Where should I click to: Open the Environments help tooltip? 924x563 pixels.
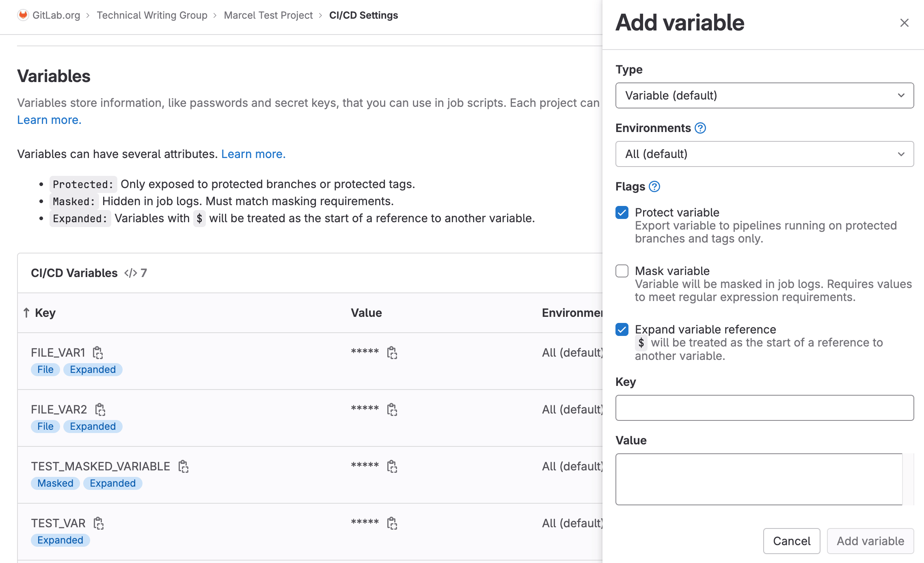pos(700,128)
